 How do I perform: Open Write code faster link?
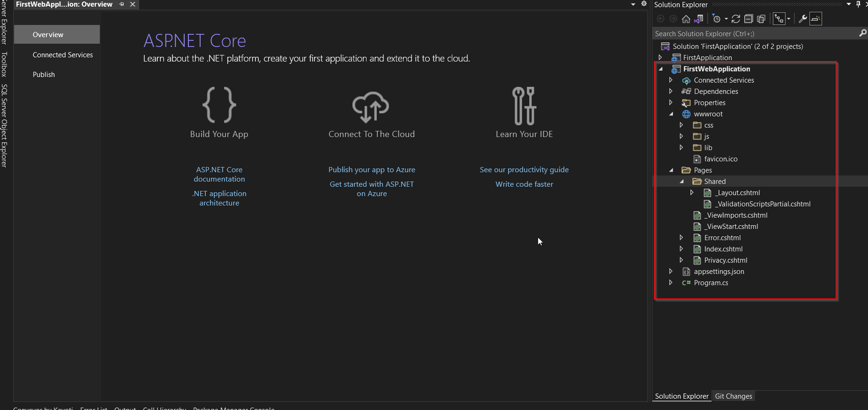(x=524, y=184)
